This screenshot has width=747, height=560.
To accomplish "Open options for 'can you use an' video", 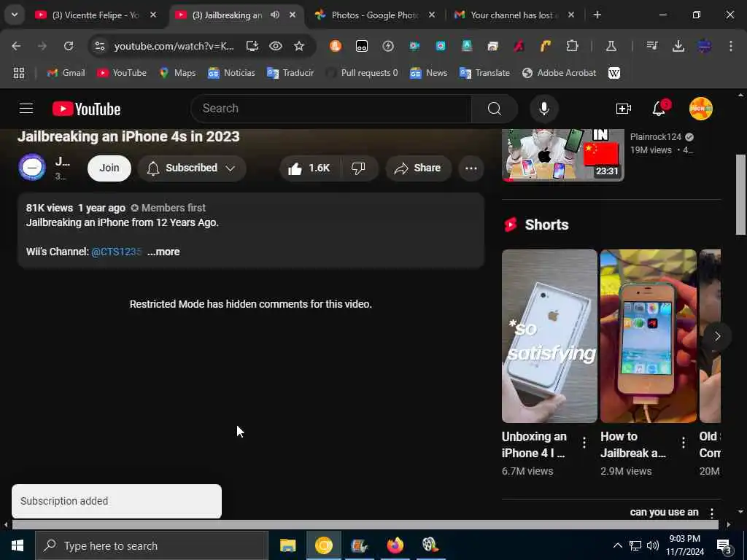I will pyautogui.click(x=711, y=513).
